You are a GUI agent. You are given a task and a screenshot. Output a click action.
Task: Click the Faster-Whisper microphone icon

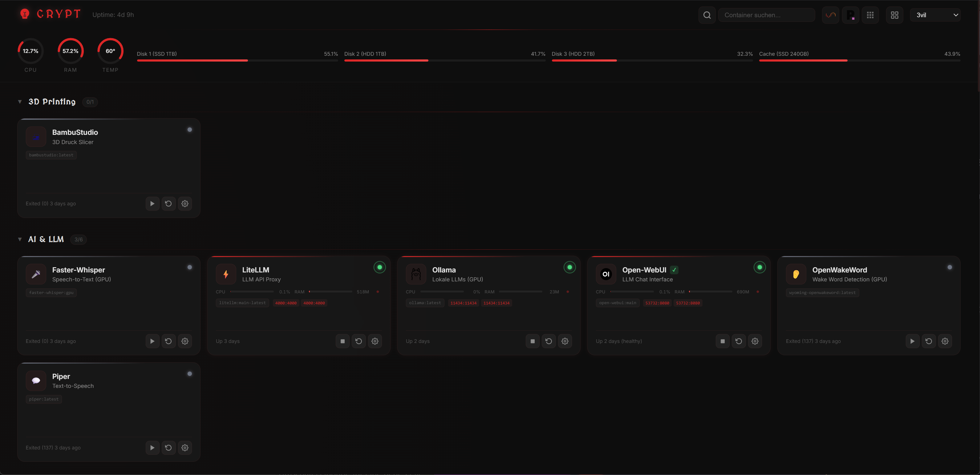click(36, 274)
